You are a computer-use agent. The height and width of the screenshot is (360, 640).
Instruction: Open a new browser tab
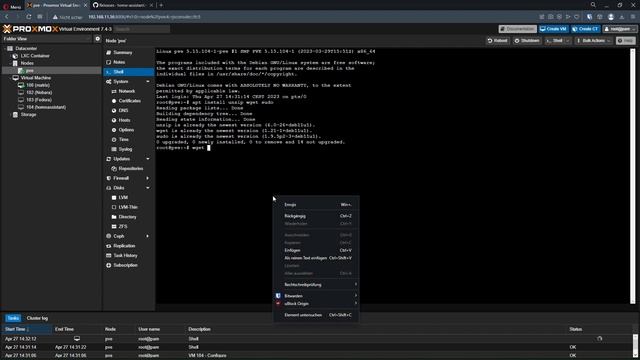161,5
